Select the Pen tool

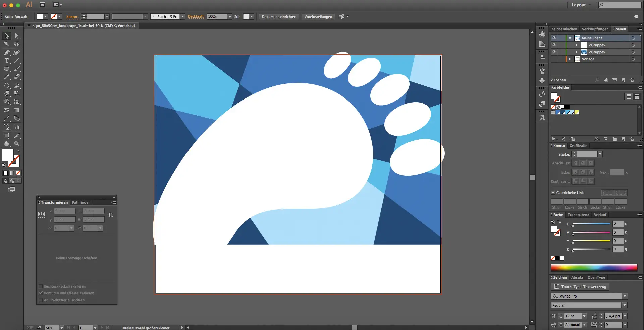pos(7,53)
